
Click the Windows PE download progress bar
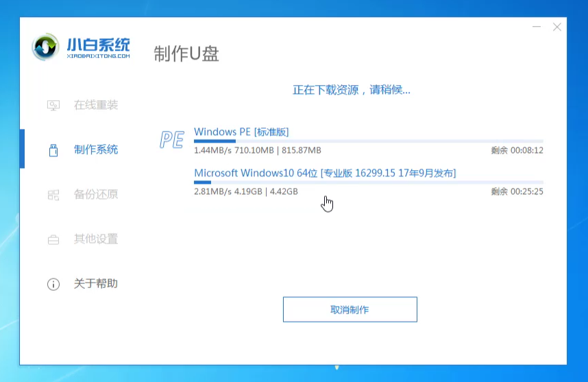[x=368, y=141]
